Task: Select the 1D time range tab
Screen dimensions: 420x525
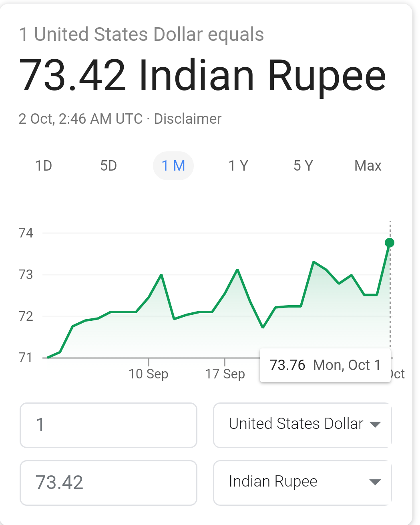Action: tap(44, 165)
